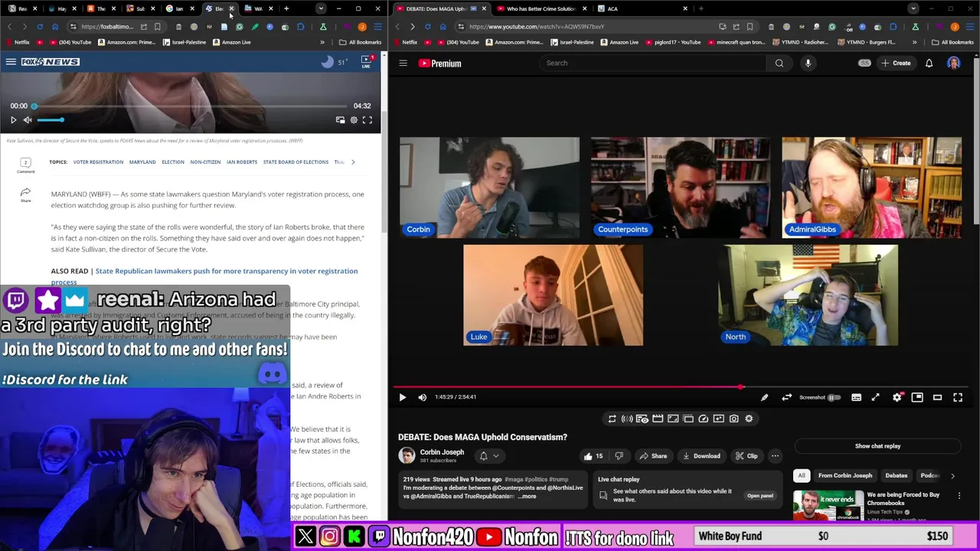
Task: Expand notification bell options for Corbin Joseph
Action: pos(489,456)
